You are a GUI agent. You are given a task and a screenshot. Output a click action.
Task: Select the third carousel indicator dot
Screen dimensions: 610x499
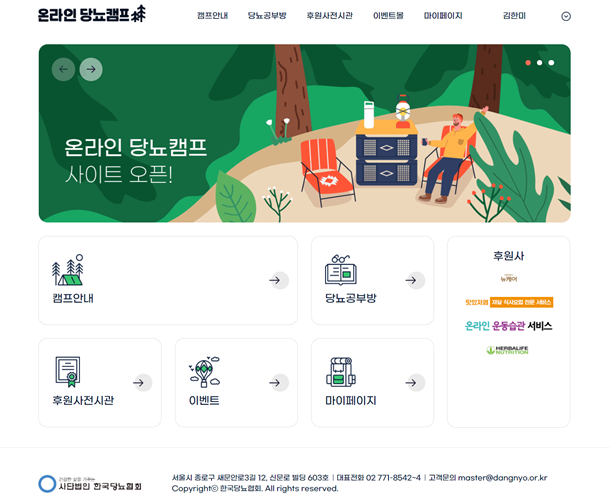pos(551,63)
